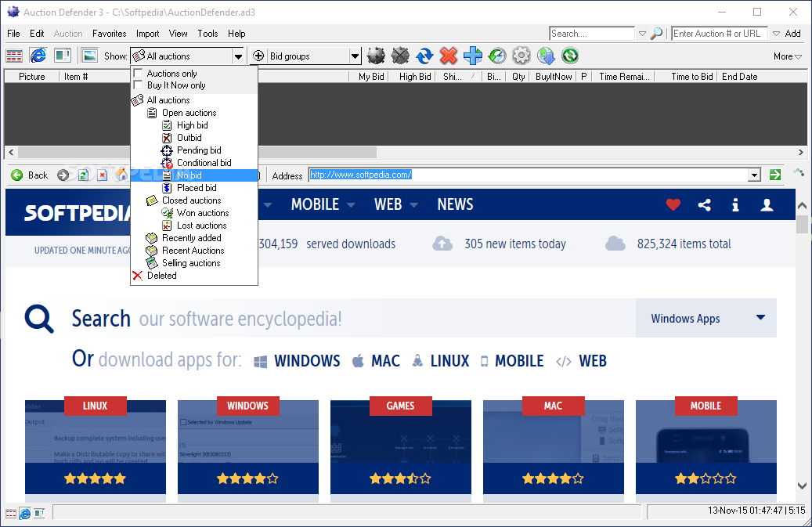Switch to the split list and browser view
This screenshot has width=812, height=527.
[x=62, y=56]
